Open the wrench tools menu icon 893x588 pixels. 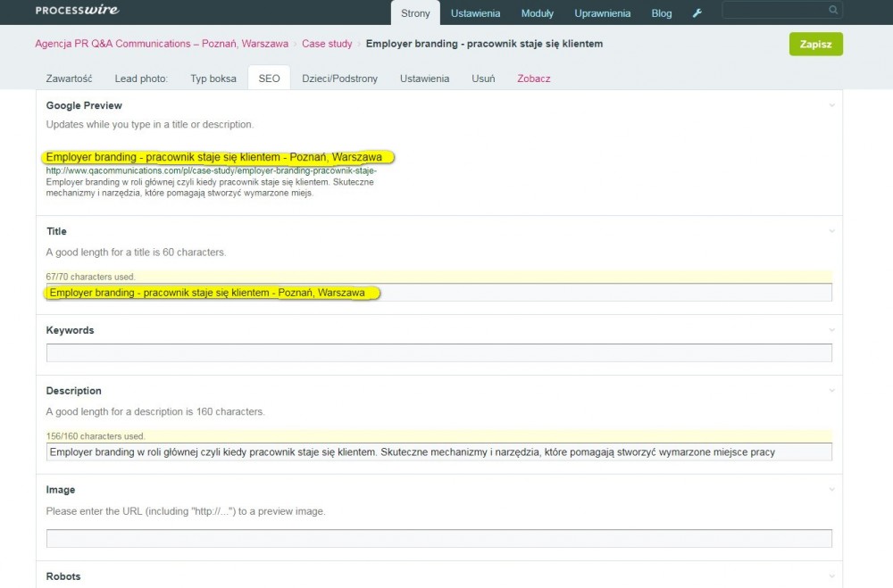[x=697, y=13]
